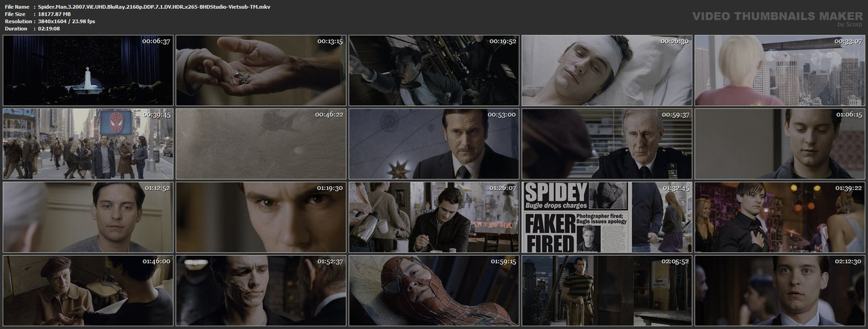Select the thumbnail stamped 01:26:07
Viewport: 868px width, 329px height.
tap(434, 217)
